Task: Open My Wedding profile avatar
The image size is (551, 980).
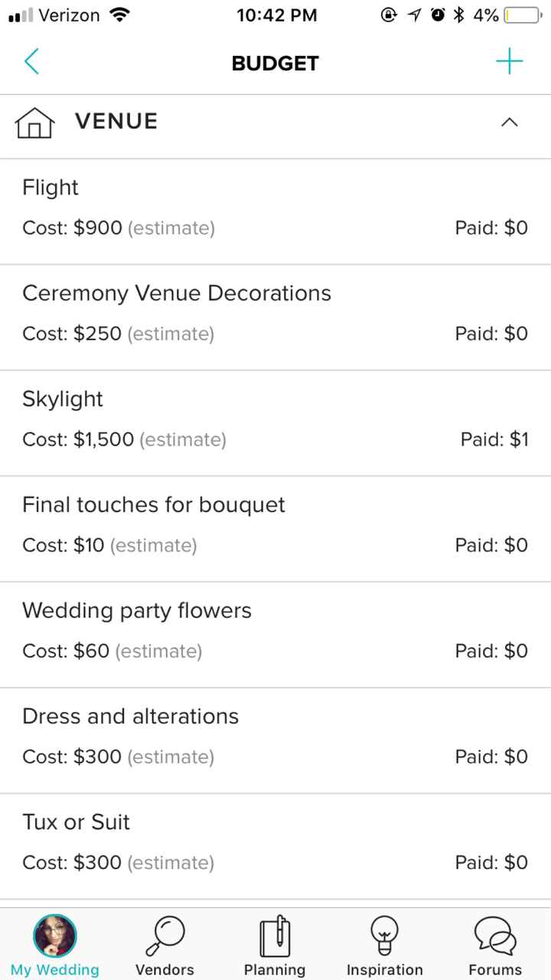Action: coord(55,936)
